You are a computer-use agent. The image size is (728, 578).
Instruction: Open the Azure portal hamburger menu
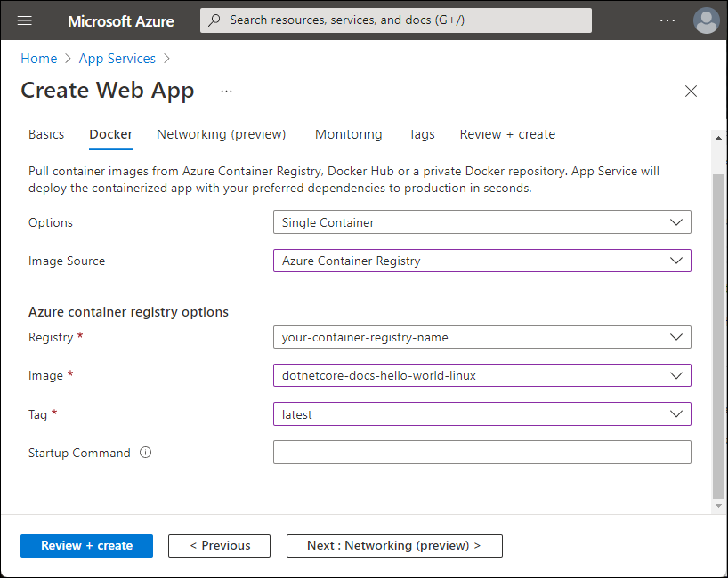[x=24, y=20]
